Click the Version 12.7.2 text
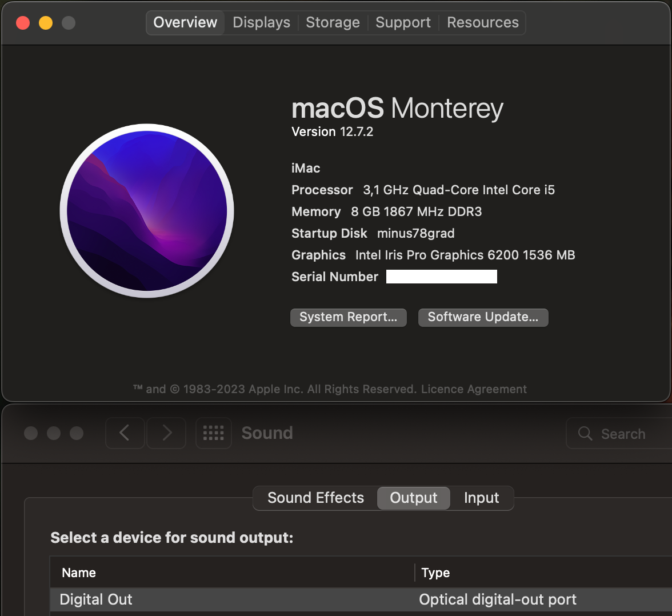The width and height of the screenshot is (672, 616). click(332, 131)
